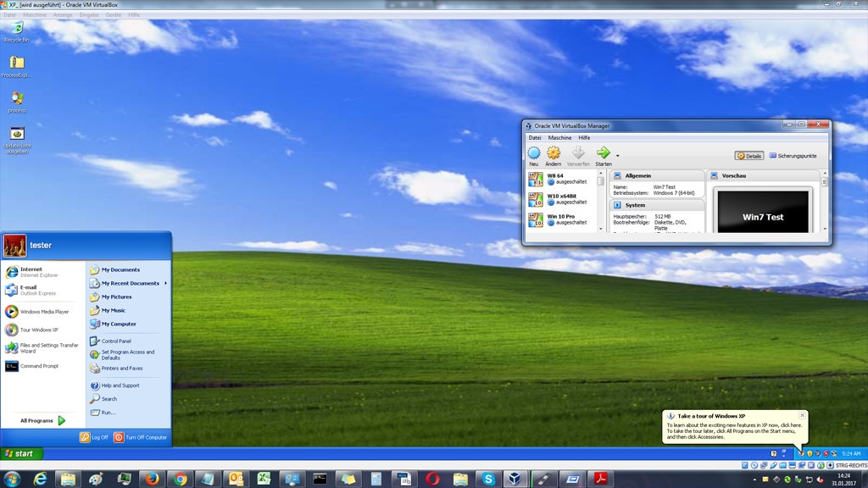Viewport: 868px width, 488px height.
Task: Open Maschine menu in VirtualBox Manager
Action: coord(559,138)
